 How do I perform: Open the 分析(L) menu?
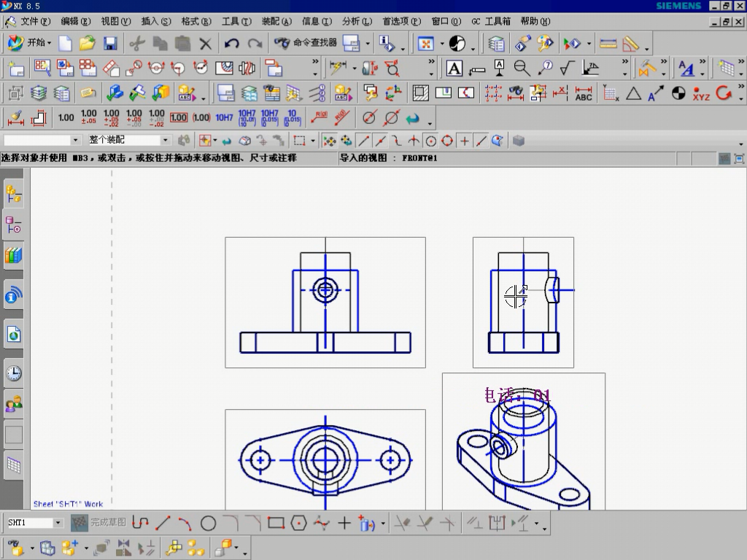[357, 21]
